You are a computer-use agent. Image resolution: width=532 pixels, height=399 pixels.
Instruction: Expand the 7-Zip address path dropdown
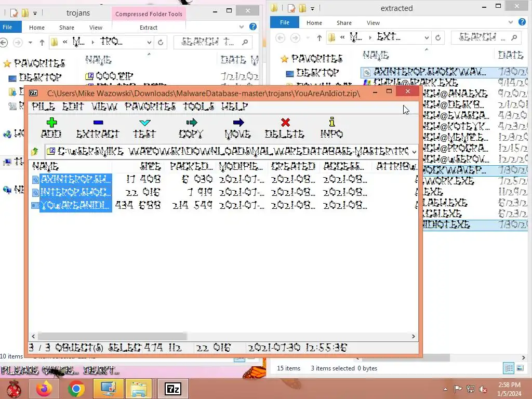point(414,152)
